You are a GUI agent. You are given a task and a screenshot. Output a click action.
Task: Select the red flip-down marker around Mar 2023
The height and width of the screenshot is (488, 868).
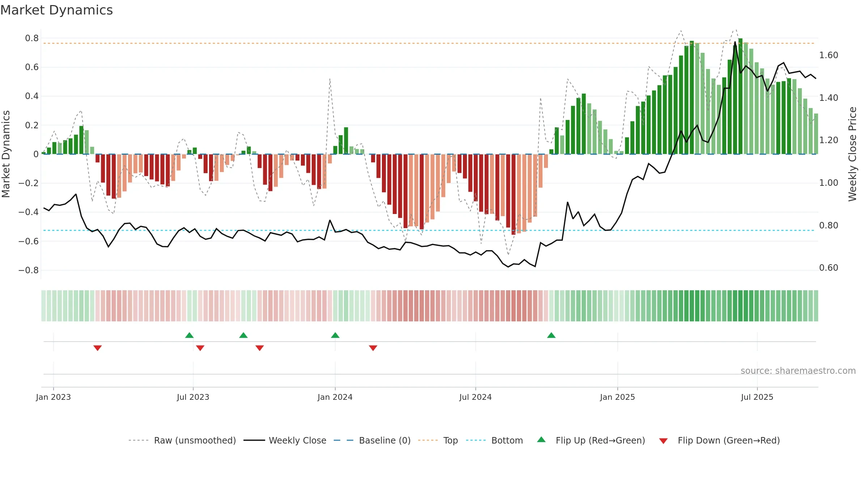[x=98, y=348]
